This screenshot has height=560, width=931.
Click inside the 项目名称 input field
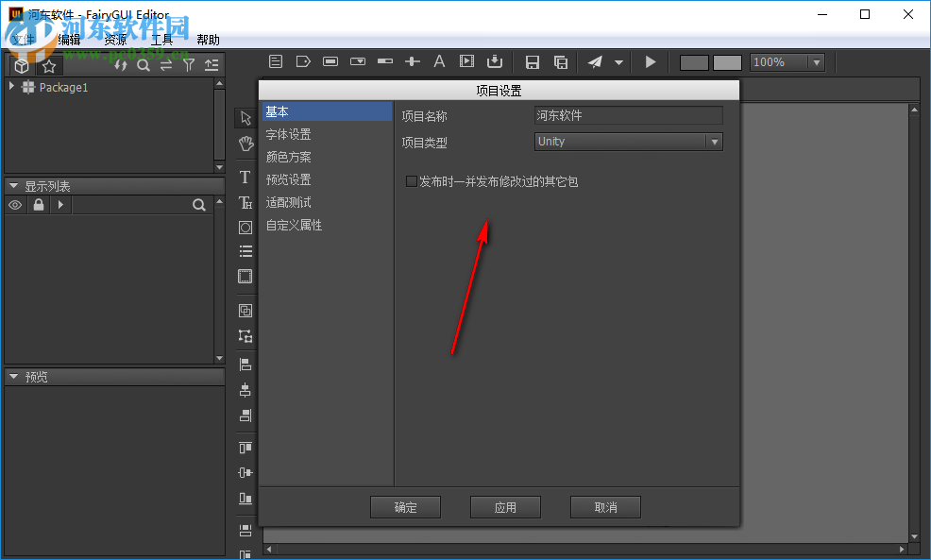[x=628, y=114]
